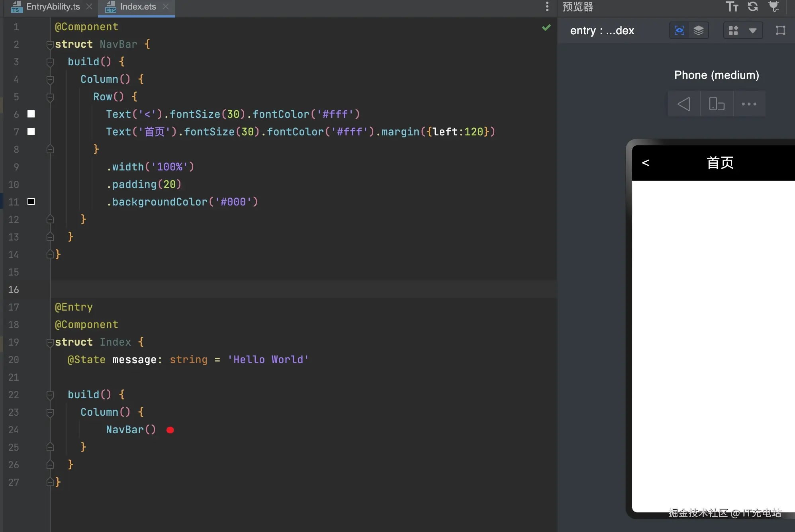
Task: Click the previewer back triangle button
Action: [x=684, y=104]
